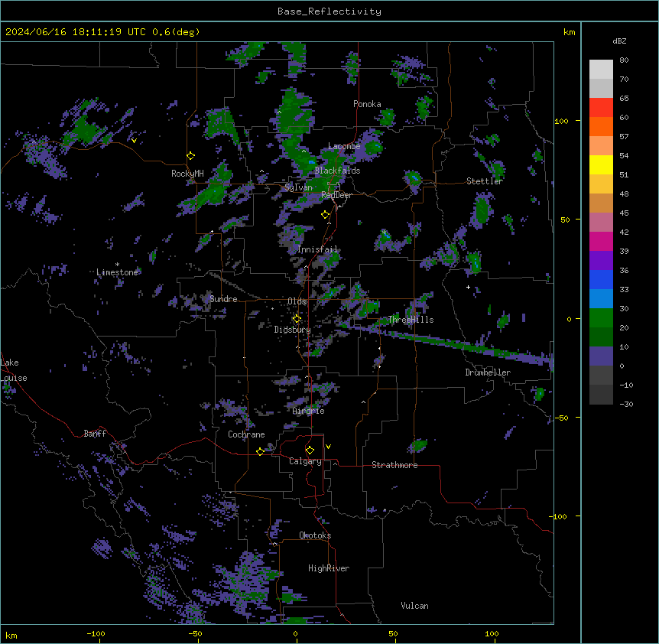
Task: Select the slate purple 10-0 dBZ swatch
Action: (x=601, y=356)
